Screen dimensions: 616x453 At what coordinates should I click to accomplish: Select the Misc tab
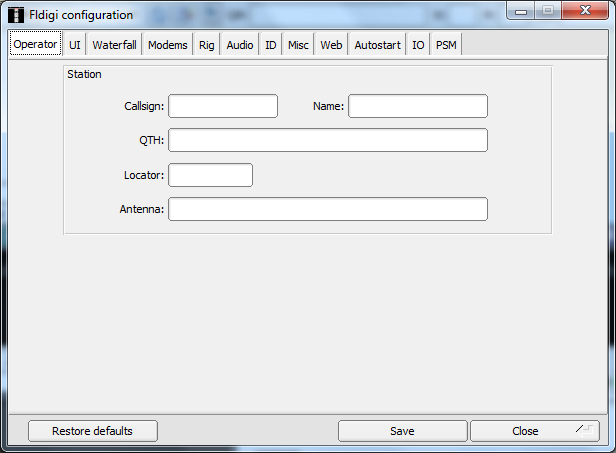[x=298, y=45]
